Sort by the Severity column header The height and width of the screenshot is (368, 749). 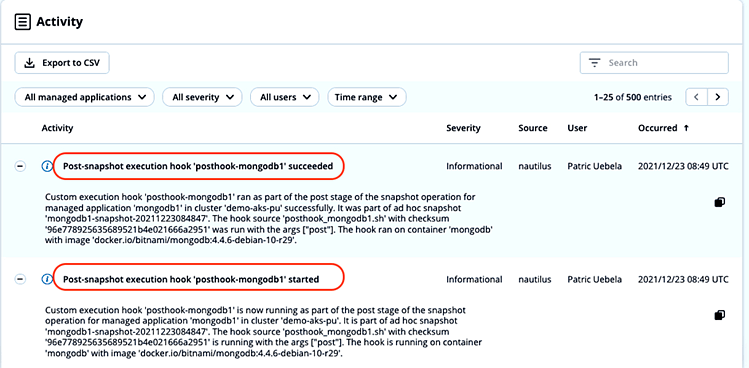click(x=463, y=128)
